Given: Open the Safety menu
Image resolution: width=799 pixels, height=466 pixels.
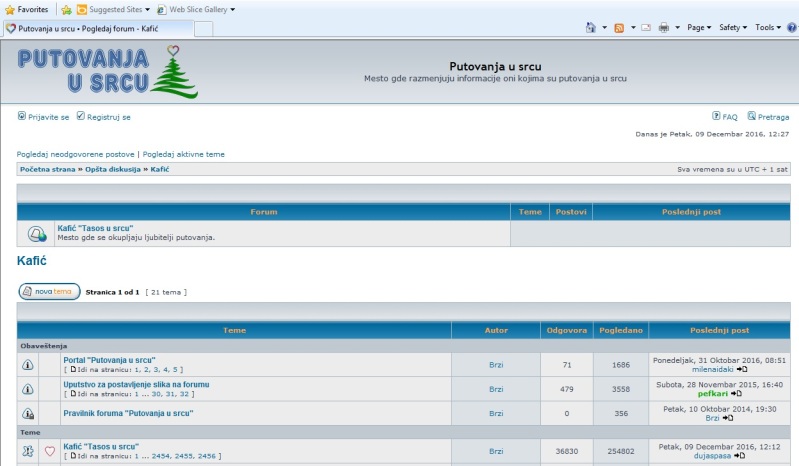Looking at the screenshot, I should [x=733, y=28].
